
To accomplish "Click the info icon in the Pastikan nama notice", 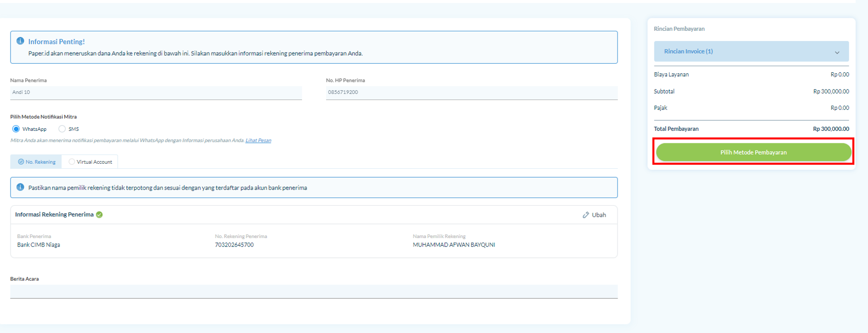I will (x=20, y=187).
